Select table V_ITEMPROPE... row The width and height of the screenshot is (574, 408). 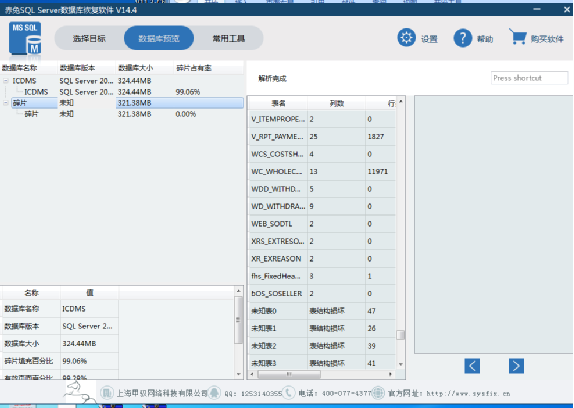coord(322,119)
